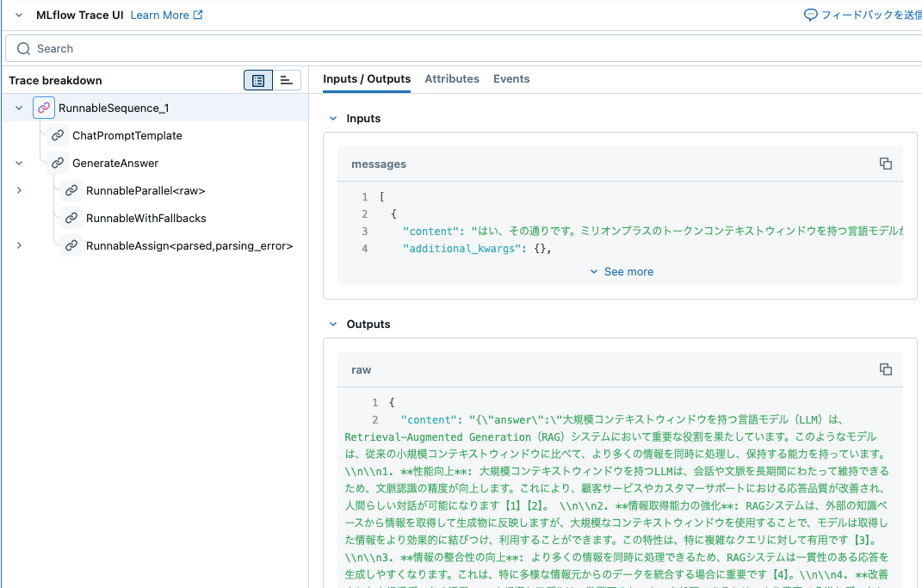Expand the RunnableAssign<parsed,parsing_error> node

pyautogui.click(x=19, y=245)
